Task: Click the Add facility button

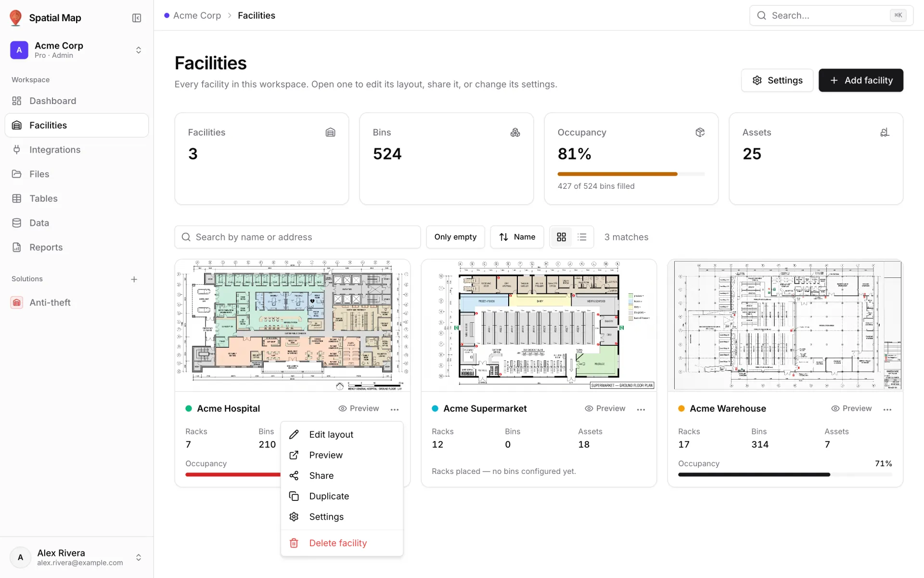Action: click(860, 80)
